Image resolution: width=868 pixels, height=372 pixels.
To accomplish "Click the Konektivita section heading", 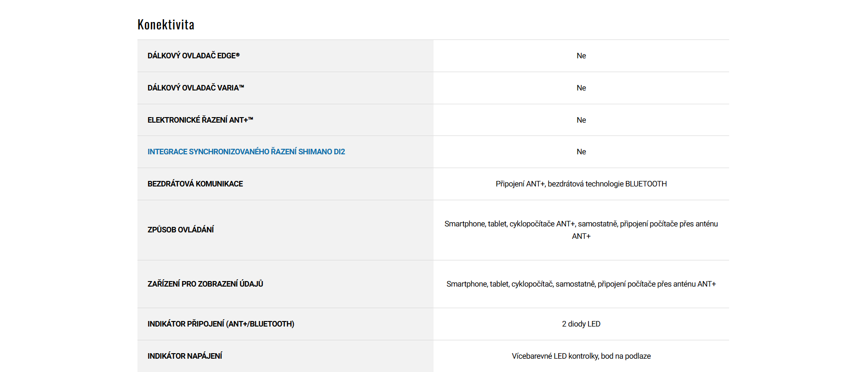I will pyautogui.click(x=166, y=24).
